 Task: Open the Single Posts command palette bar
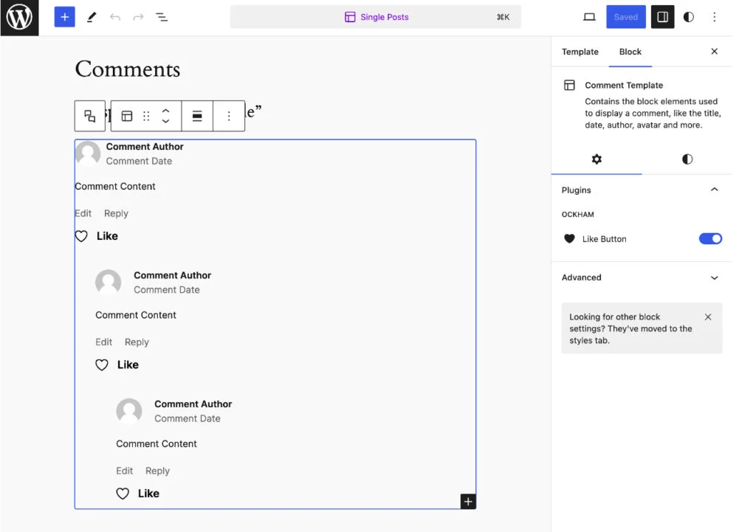pos(376,17)
